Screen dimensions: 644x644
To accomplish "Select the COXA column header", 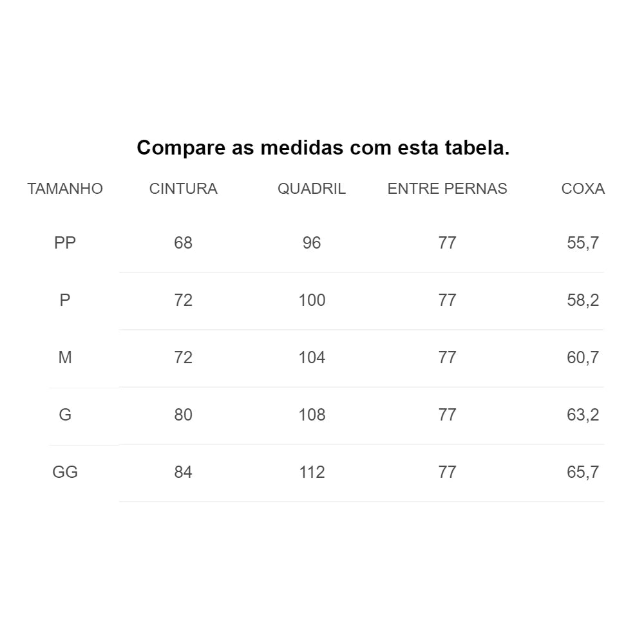I will tap(583, 189).
